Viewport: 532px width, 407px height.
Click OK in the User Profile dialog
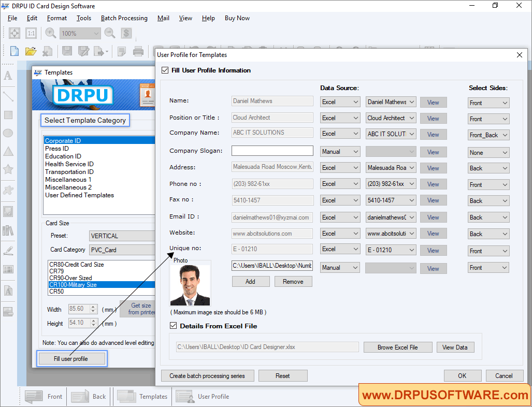463,376
